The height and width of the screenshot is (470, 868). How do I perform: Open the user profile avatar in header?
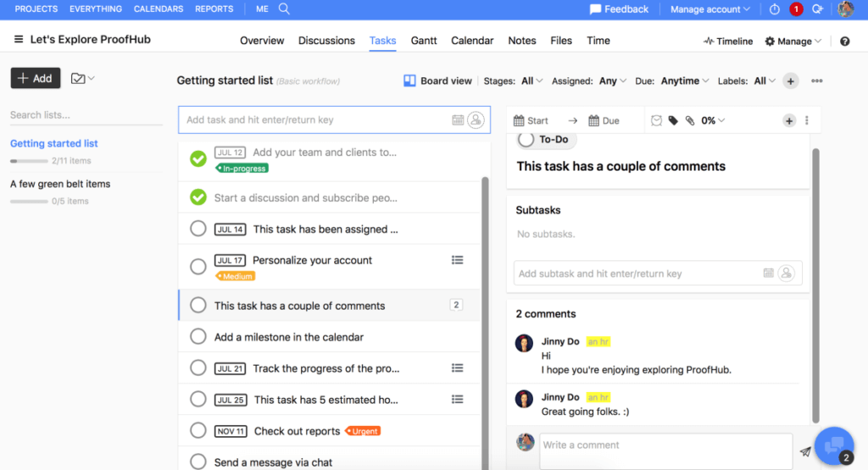[x=846, y=8]
